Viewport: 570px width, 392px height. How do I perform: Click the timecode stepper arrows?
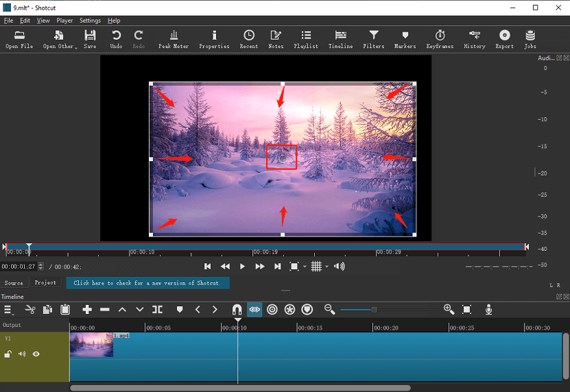click(40, 267)
